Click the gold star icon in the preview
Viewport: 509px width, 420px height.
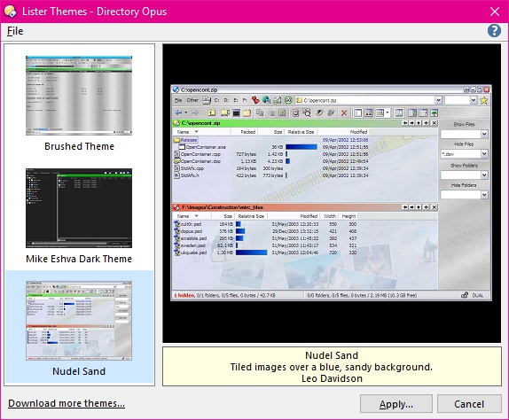(x=483, y=100)
